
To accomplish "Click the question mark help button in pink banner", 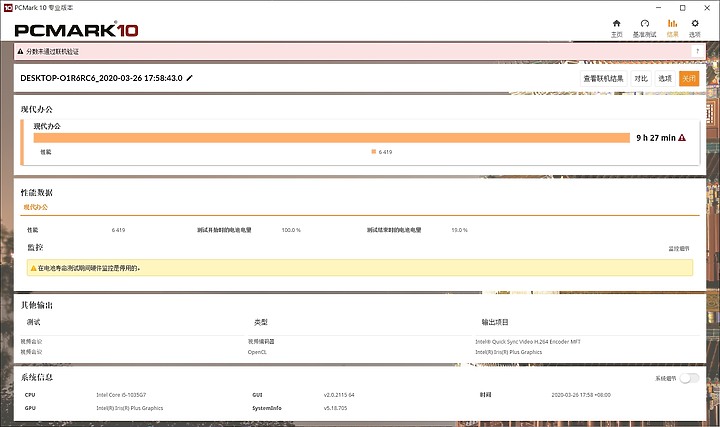I will pyautogui.click(x=698, y=51).
